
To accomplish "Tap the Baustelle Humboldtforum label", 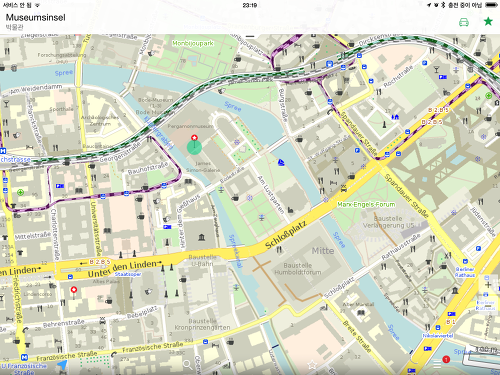I will (298, 269).
